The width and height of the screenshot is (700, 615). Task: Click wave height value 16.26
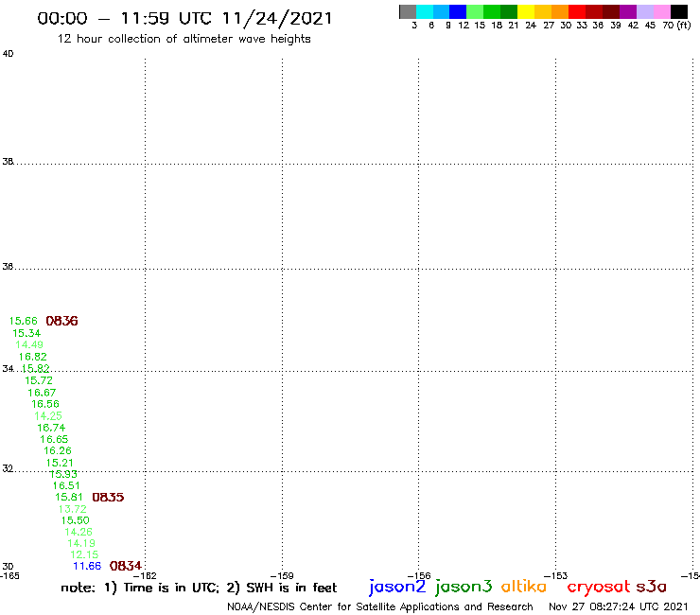pyautogui.click(x=58, y=451)
